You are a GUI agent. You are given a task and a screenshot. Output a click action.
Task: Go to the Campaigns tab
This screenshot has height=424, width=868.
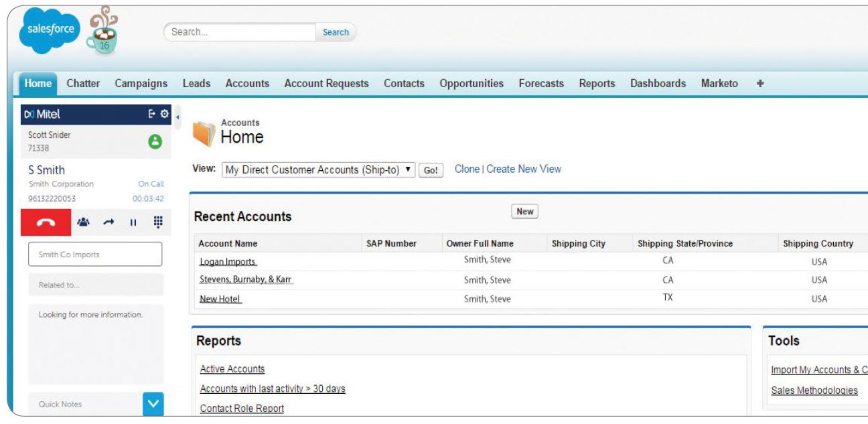pos(141,84)
